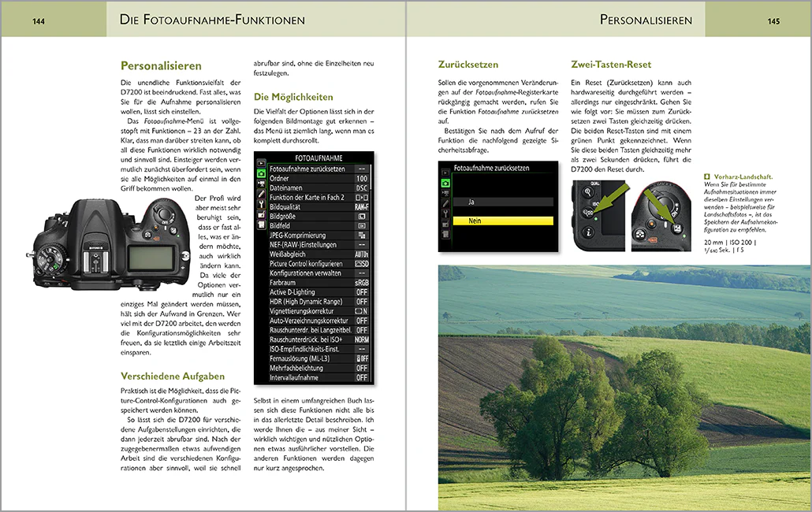Click the movie icon in the reset dialog sidebar
This screenshot has height=512, width=812.
tap(445, 194)
